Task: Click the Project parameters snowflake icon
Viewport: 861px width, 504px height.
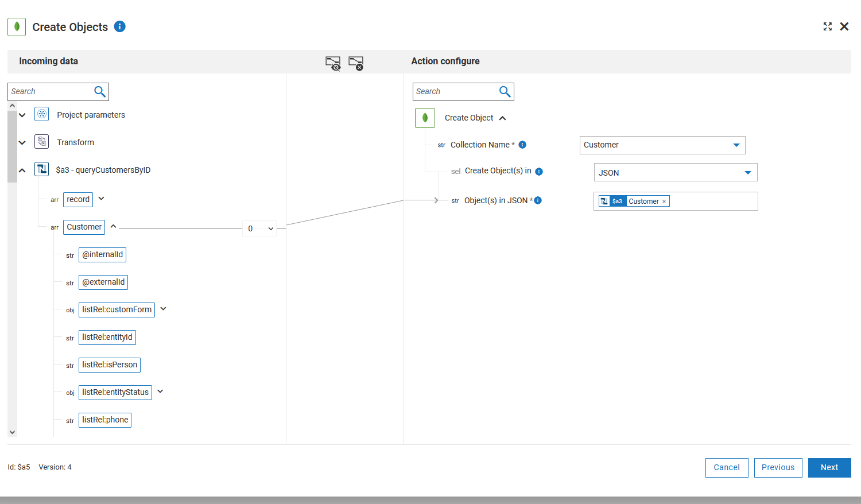Action: coord(41,114)
